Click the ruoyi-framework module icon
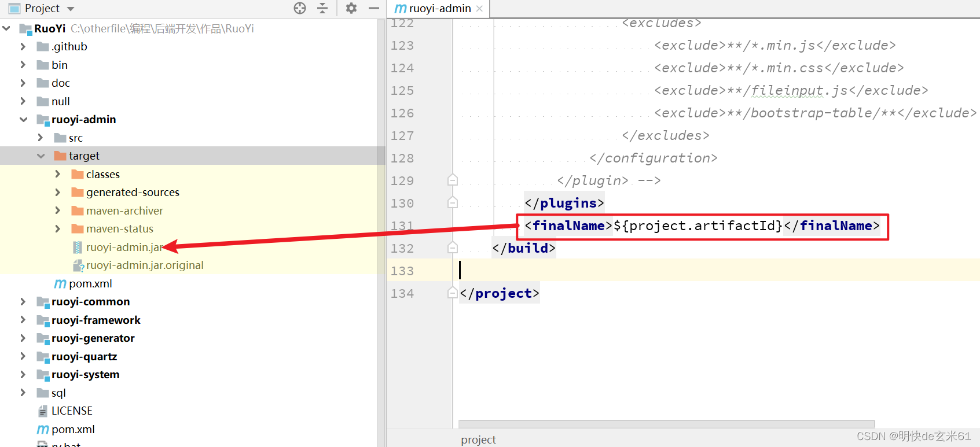 click(43, 320)
